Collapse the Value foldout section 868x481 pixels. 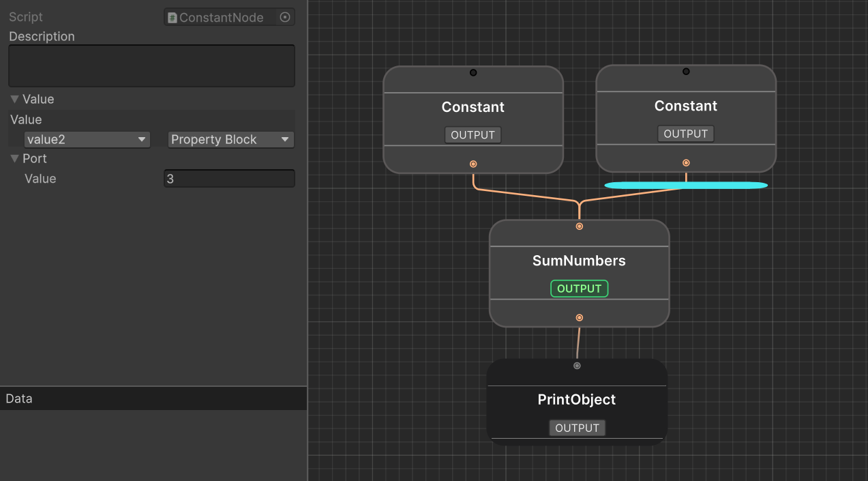point(14,99)
